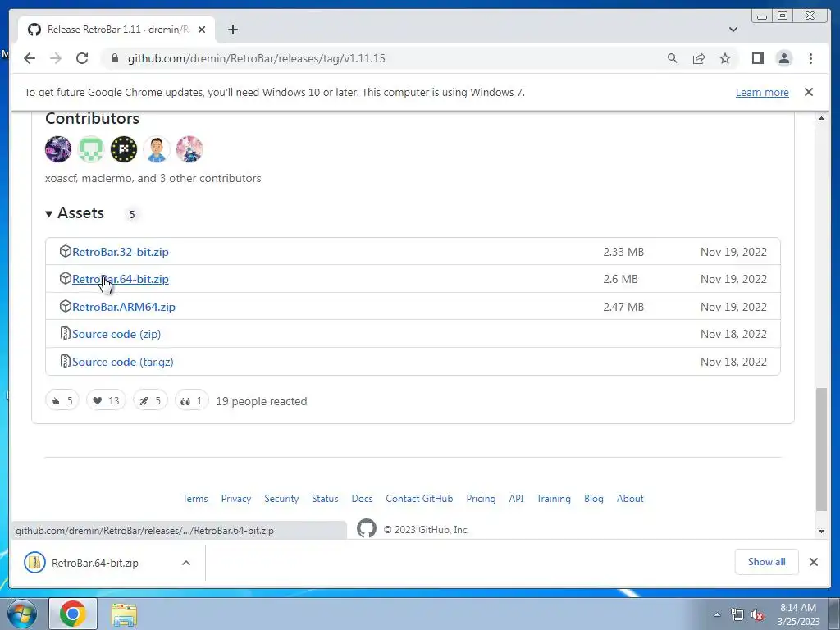The width and height of the screenshot is (840, 630).
Task: Open the Docs footer link
Action: [362, 499]
